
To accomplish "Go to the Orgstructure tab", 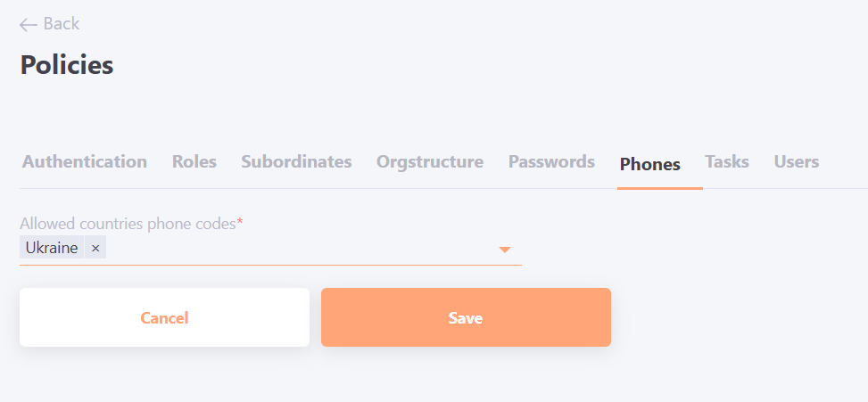I will 430,162.
